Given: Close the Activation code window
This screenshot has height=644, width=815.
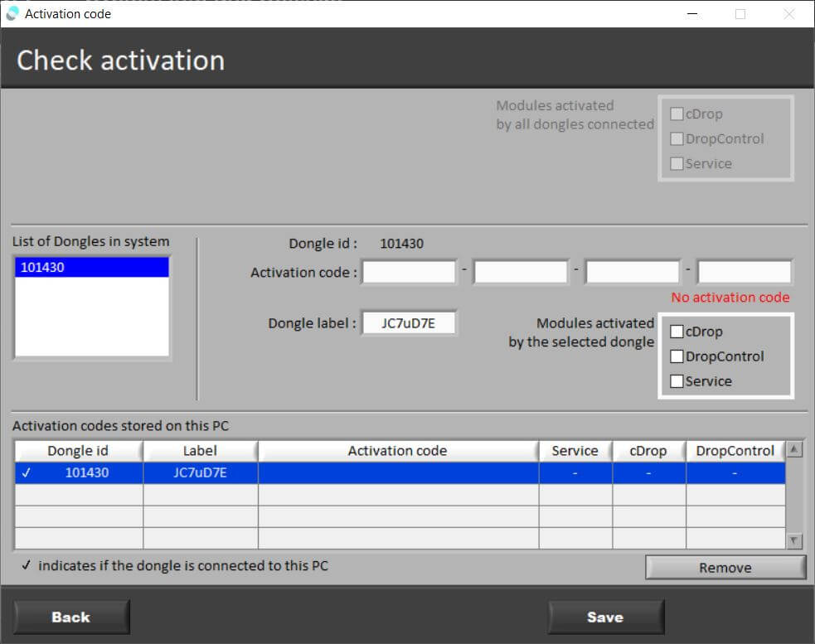Looking at the screenshot, I should (788, 13).
